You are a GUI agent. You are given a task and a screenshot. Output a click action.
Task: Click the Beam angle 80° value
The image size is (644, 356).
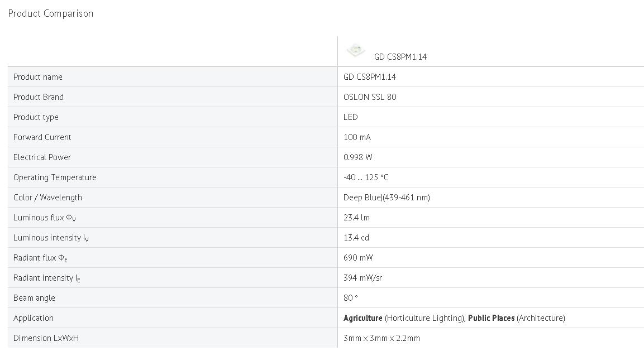350,298
